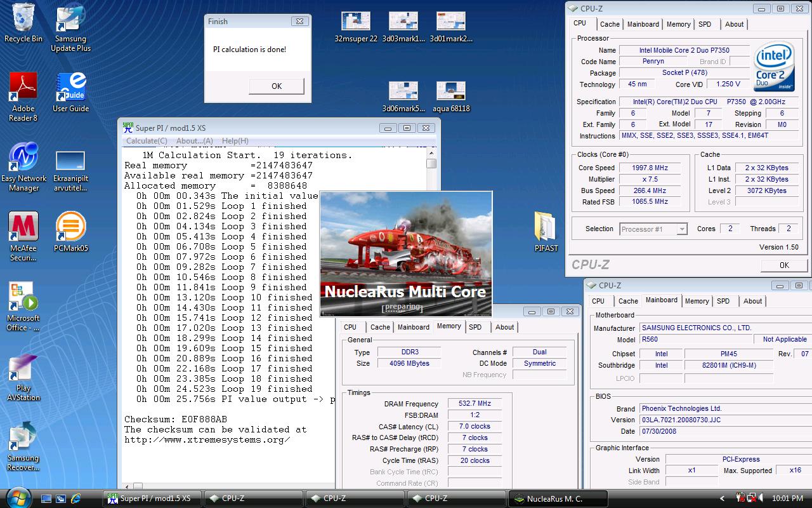Switch to Memory tab in top CPU-Z
Viewport: 812px width, 508px height.
678,24
